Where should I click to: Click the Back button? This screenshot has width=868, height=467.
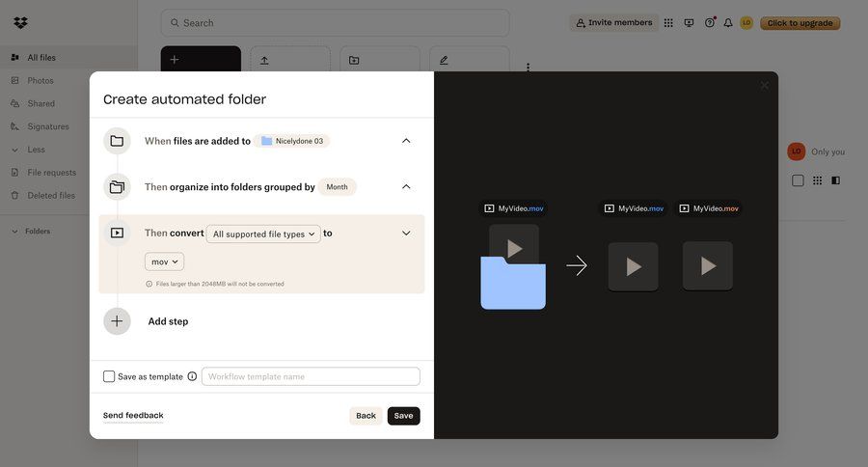(x=366, y=416)
